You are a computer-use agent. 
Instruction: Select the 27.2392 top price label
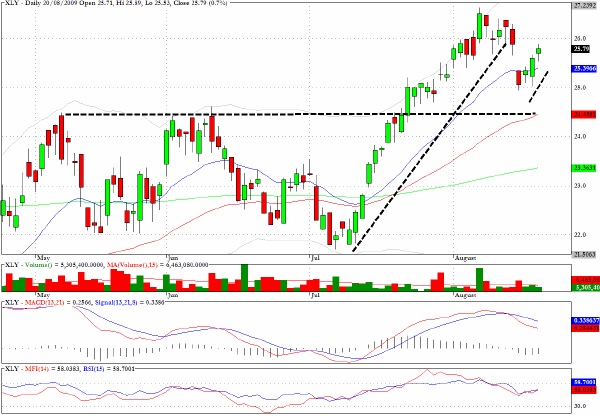pos(584,6)
